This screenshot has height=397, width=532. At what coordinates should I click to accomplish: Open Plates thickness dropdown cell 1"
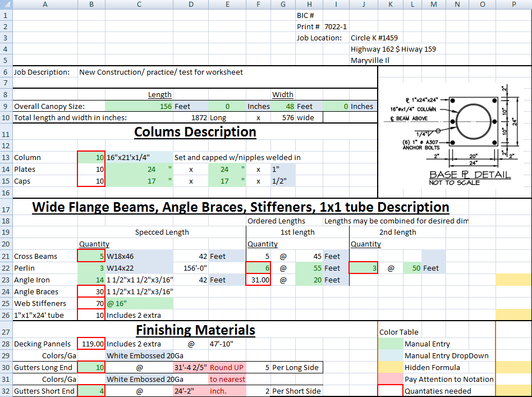(x=283, y=169)
